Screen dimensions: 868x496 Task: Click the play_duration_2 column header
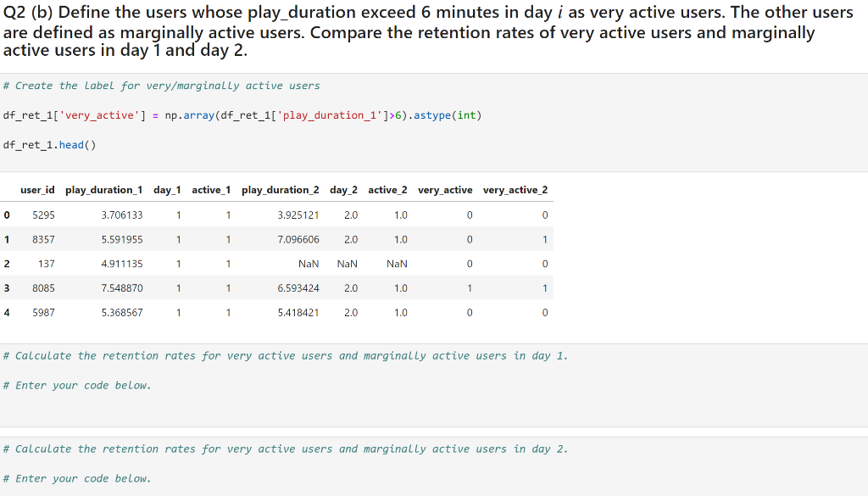(280, 189)
